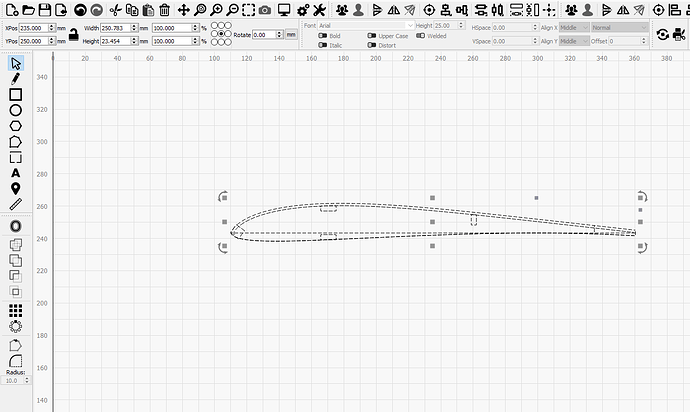
Task: Open the Align X Middle dropdown
Action: 574,28
